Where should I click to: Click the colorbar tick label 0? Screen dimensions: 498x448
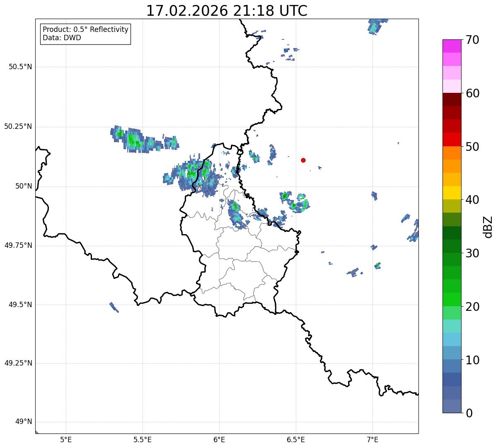469,413
